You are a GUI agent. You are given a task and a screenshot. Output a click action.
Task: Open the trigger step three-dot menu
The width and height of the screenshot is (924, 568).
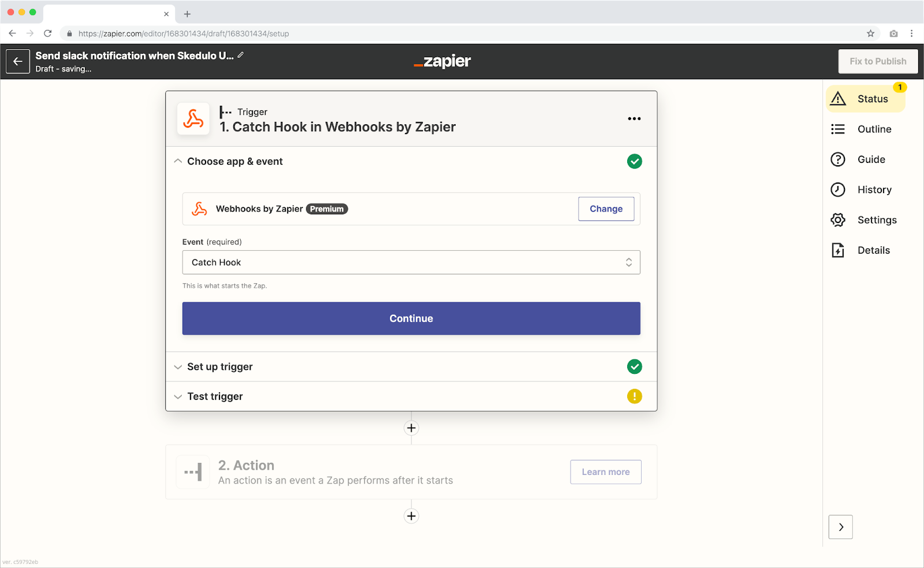[x=634, y=118]
